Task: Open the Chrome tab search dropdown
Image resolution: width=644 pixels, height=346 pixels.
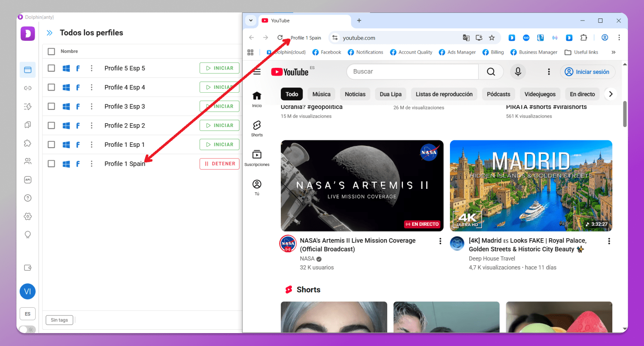Action: click(x=250, y=21)
